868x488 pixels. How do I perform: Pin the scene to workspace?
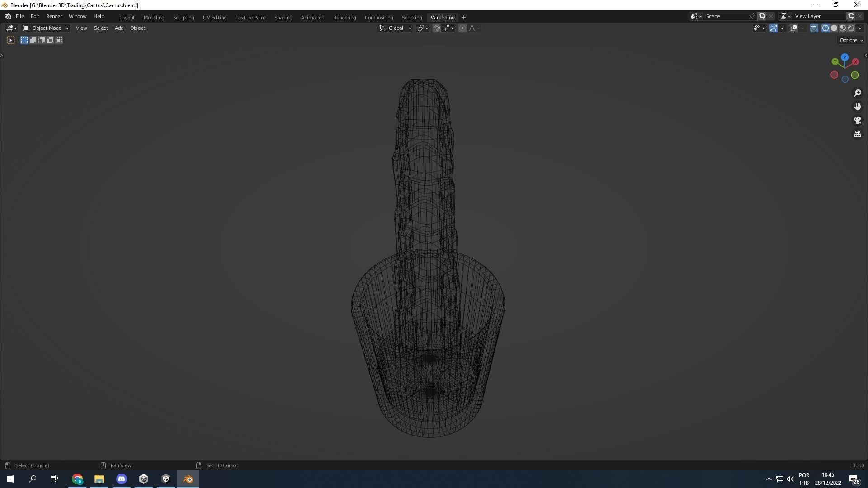tap(752, 16)
